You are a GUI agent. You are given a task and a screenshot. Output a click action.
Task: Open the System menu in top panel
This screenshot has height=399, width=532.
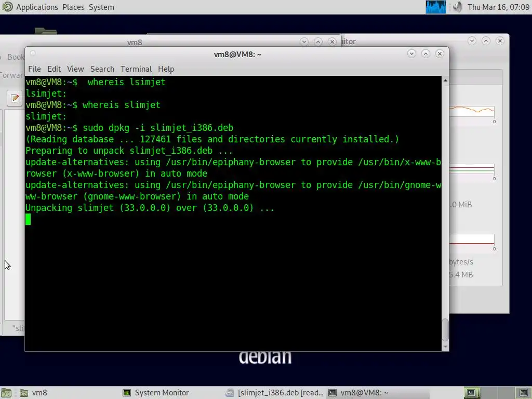[x=101, y=7]
